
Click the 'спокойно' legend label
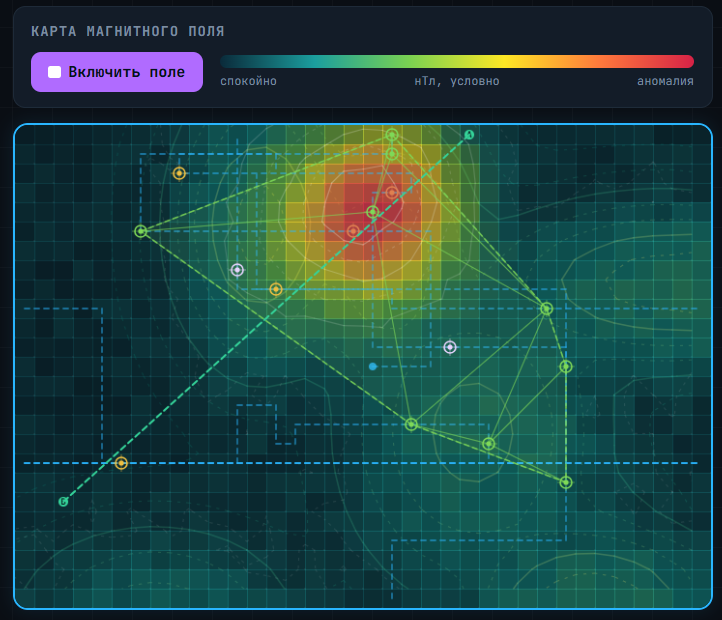pyautogui.click(x=248, y=81)
